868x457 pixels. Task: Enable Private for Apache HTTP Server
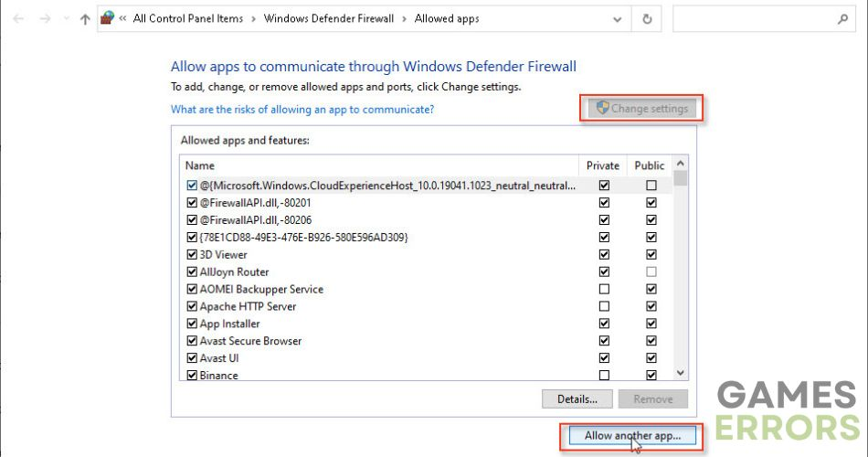[x=604, y=306]
